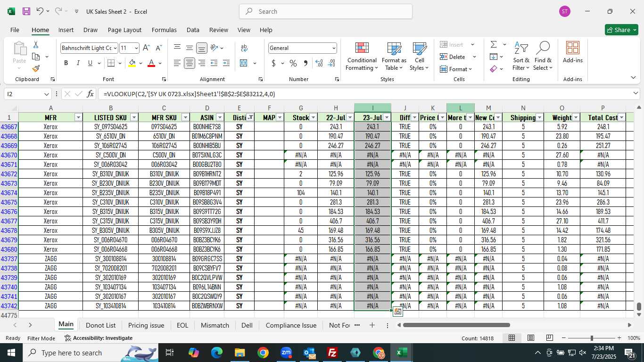Add a new sheet with plus button
This screenshot has height=362, width=644.
(x=372, y=325)
